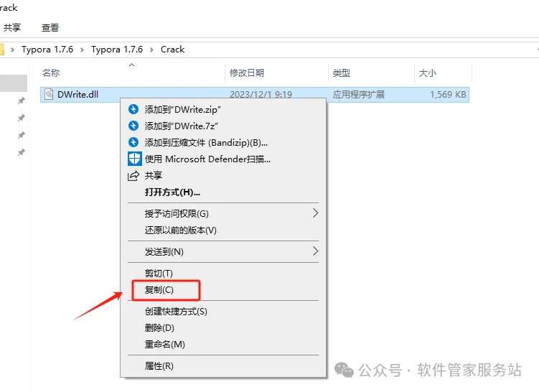539x392 pixels.
Task: Click the second Typora 1.7.6 breadcrumb
Action: click(117, 50)
